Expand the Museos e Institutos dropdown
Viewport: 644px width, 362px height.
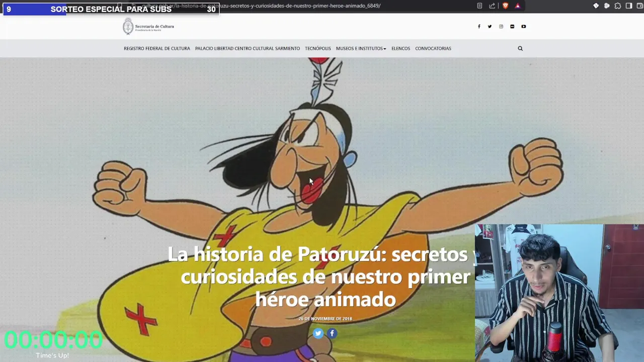[361, 49]
